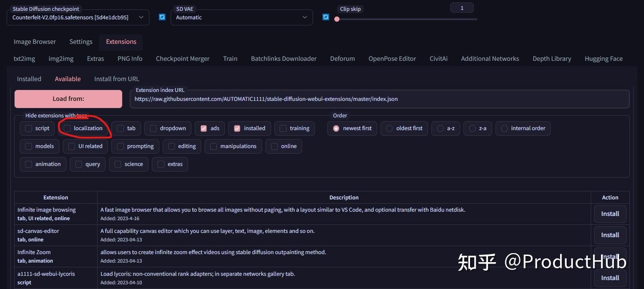Click the Clip skip number field
Screen dimensions: 644x289
(x=462, y=8)
